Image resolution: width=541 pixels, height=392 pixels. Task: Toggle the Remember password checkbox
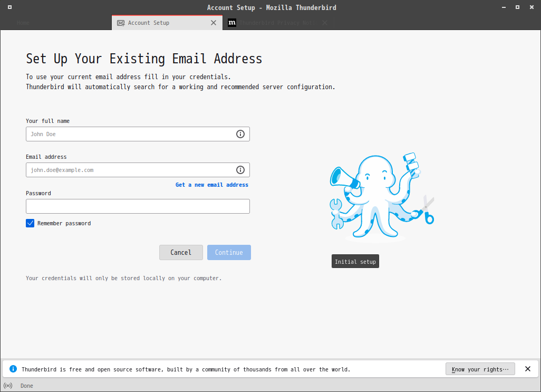click(x=30, y=223)
